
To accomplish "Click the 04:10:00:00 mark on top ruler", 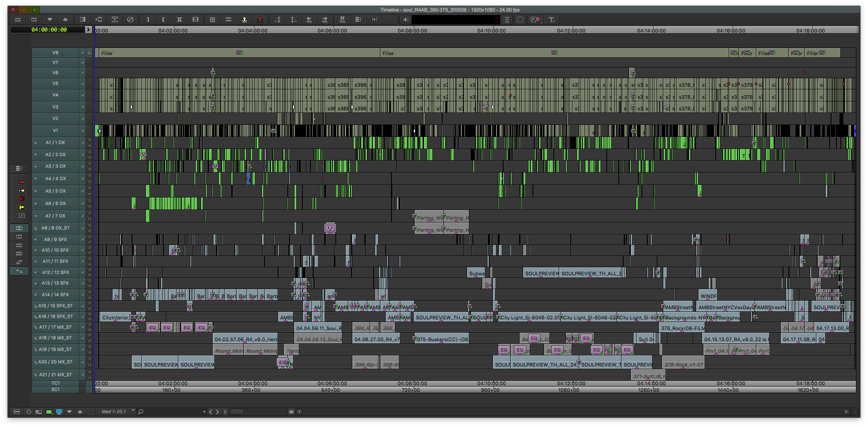I will pyautogui.click(x=492, y=31).
